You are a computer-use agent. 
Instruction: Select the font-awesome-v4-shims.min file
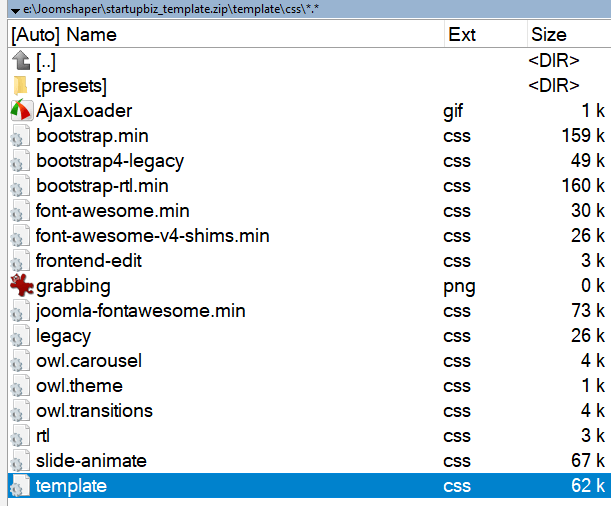point(152,236)
